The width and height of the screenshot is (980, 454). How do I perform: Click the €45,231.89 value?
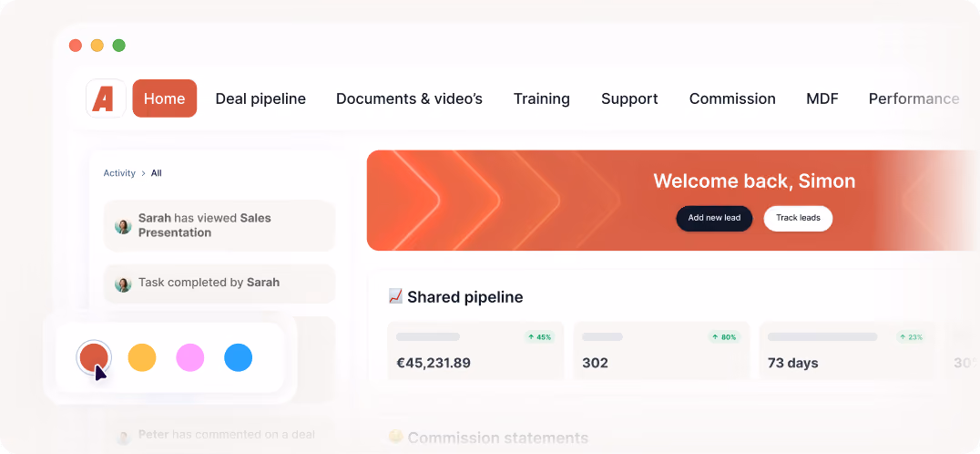434,363
